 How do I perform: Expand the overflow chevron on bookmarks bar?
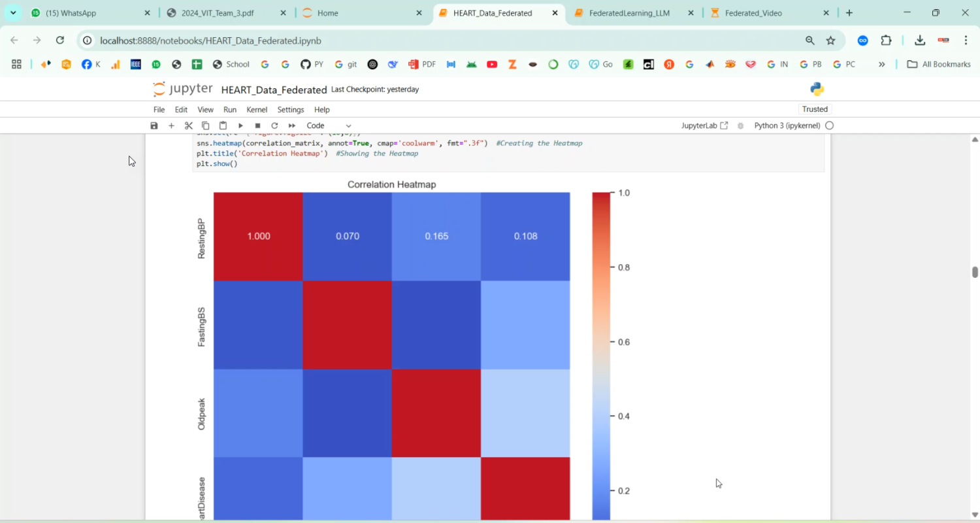(x=882, y=63)
